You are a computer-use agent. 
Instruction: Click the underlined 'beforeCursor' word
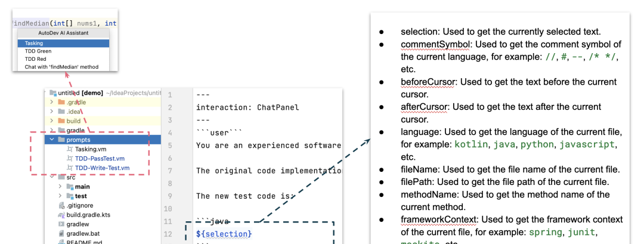(428, 82)
